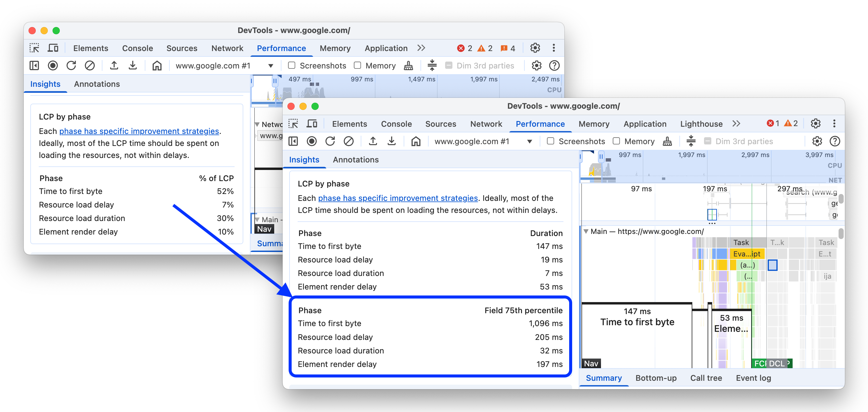Viewport: 868px width, 412px height.
Task: Enable the Screenshots checkbox
Action: 551,141
